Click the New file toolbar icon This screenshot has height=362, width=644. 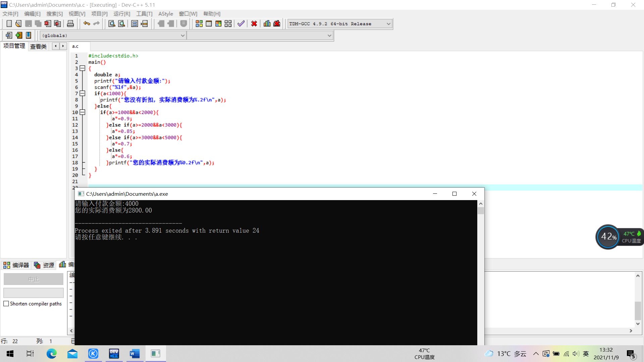coord(9,24)
